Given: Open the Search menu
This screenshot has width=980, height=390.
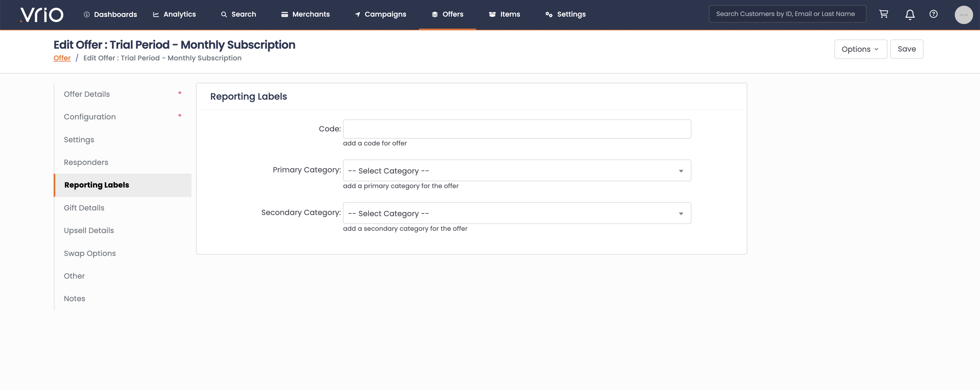Looking at the screenshot, I should pyautogui.click(x=238, y=14).
